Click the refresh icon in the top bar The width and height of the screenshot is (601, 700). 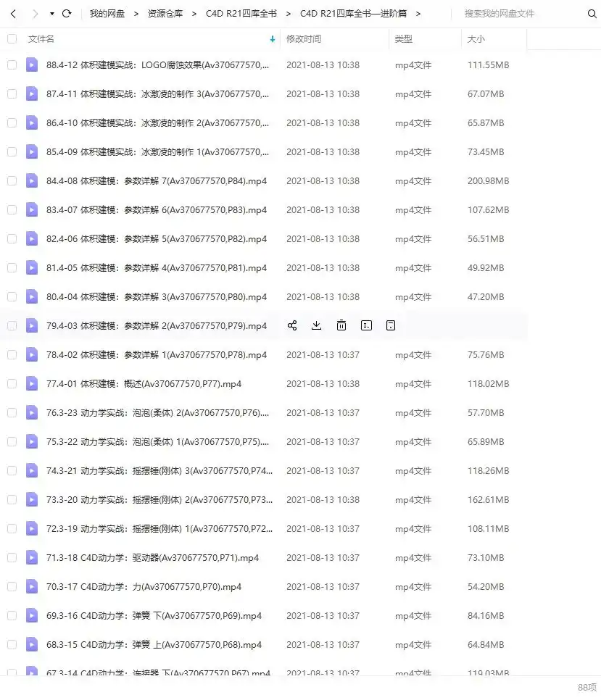pyautogui.click(x=67, y=12)
